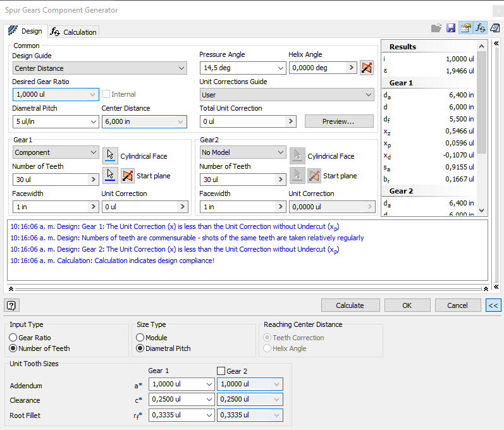This screenshot has width=504, height=430.
Task: Choose Module size type radio button
Action: click(140, 338)
